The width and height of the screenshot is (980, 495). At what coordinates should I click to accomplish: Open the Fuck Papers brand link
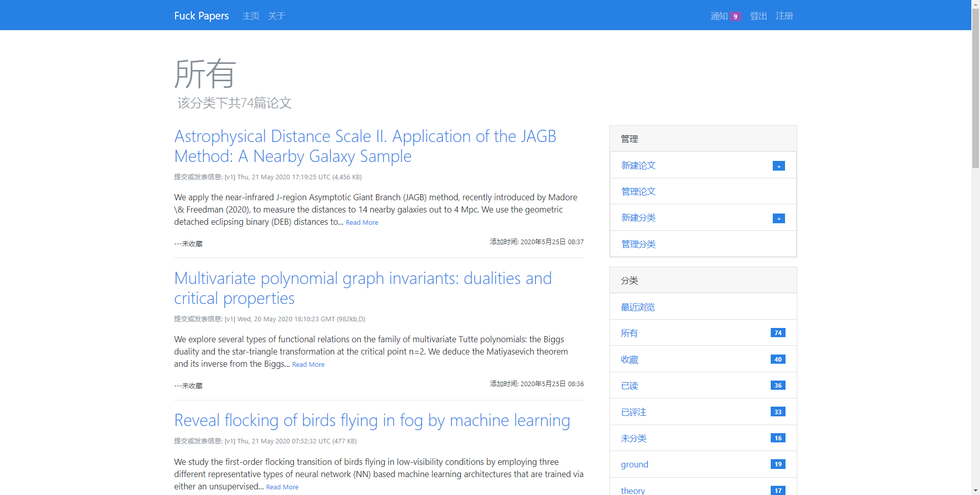[x=201, y=16]
